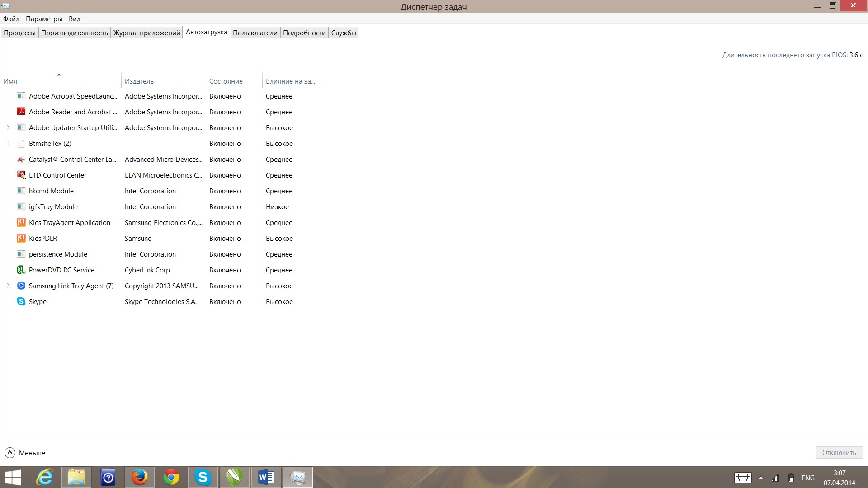Viewport: 868px width, 488px height.
Task: Switch to the Пользователи tab
Action: click(x=255, y=33)
